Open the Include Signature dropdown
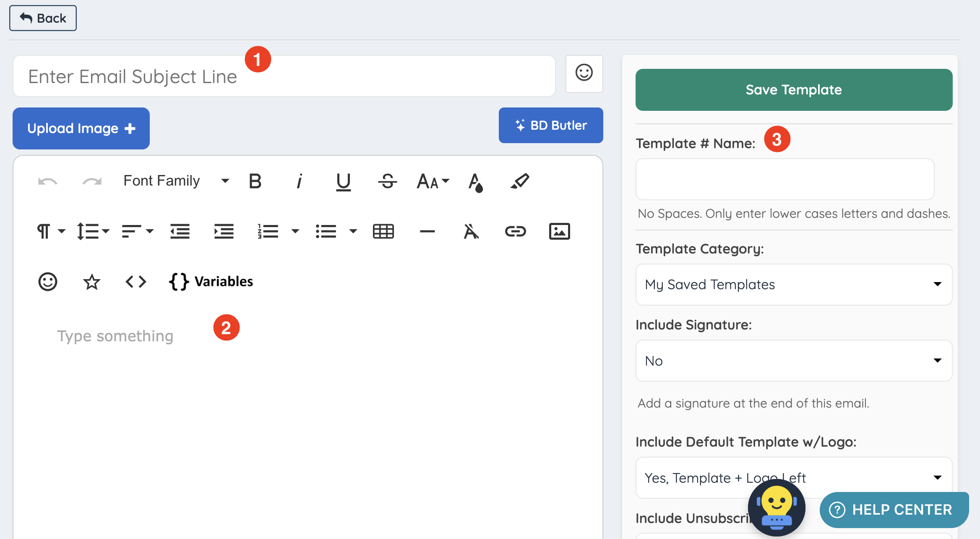This screenshot has height=539, width=980. tap(794, 361)
